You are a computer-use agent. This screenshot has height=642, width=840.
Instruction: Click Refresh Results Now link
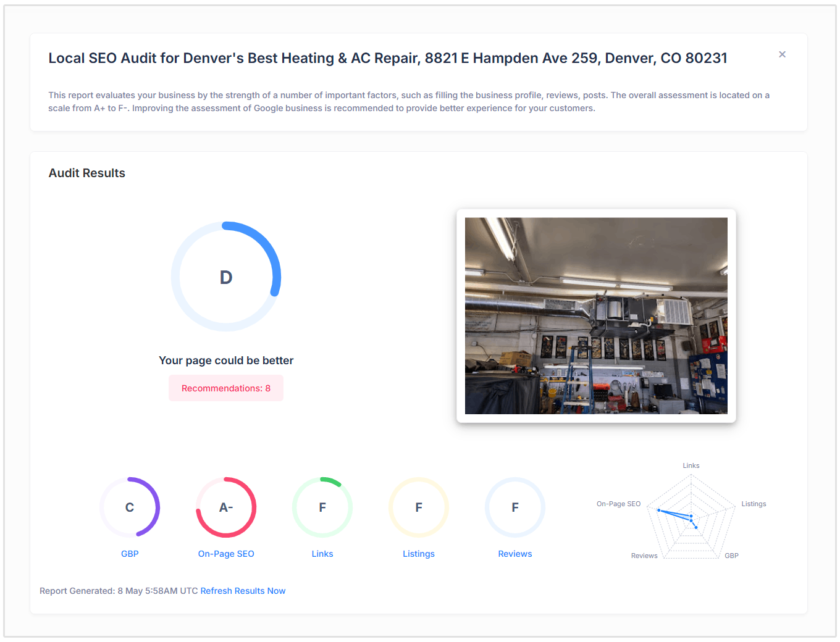(243, 591)
